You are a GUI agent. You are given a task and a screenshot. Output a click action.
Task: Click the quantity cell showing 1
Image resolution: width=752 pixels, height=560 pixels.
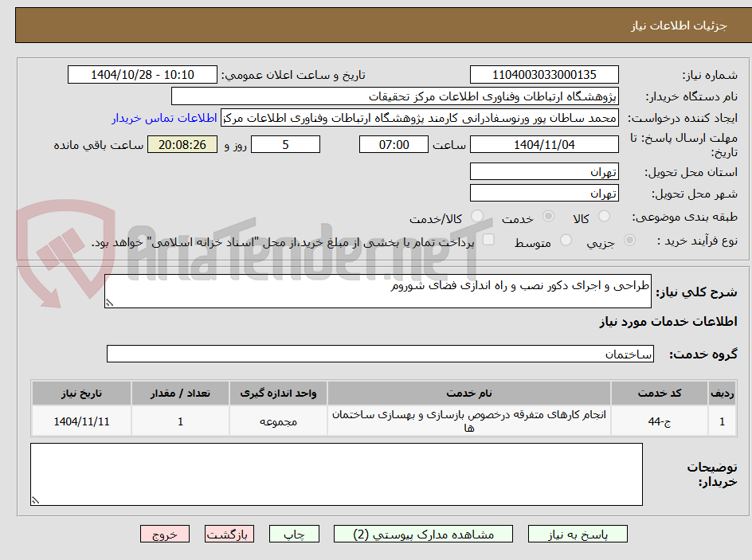180,421
